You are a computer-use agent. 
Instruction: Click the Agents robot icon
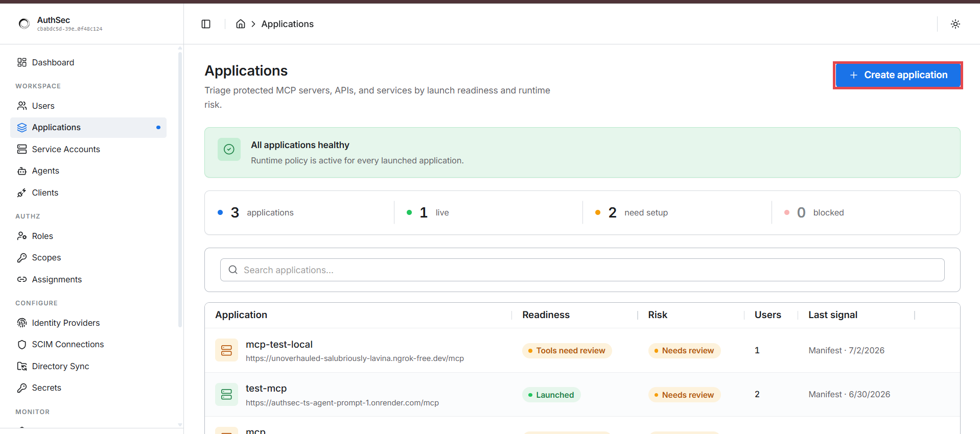click(x=22, y=171)
